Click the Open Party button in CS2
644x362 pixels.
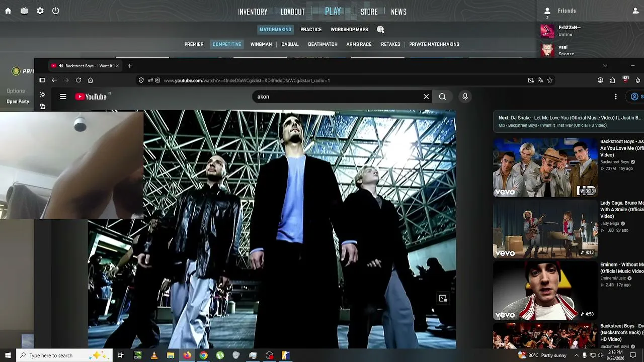coord(18,102)
